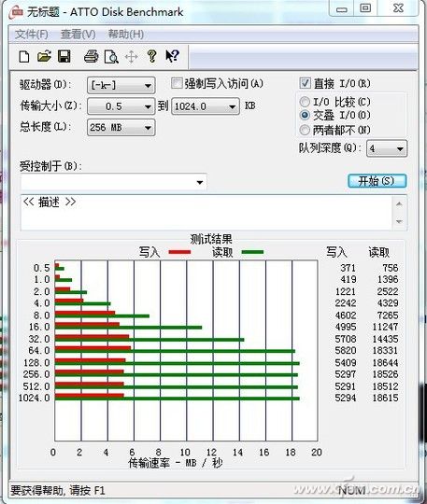427x504 pixels.
Task: Click the 开始(S) start button
Action: (x=377, y=181)
